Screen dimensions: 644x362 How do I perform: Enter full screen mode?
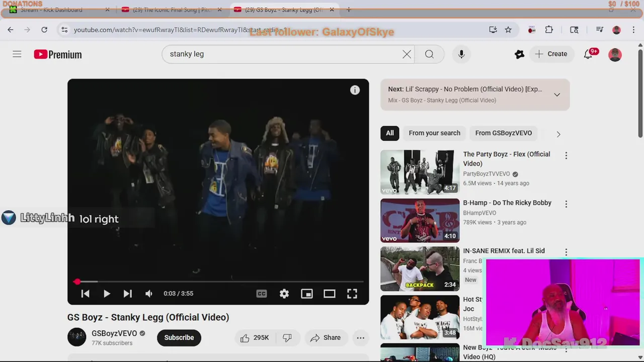pyautogui.click(x=352, y=294)
